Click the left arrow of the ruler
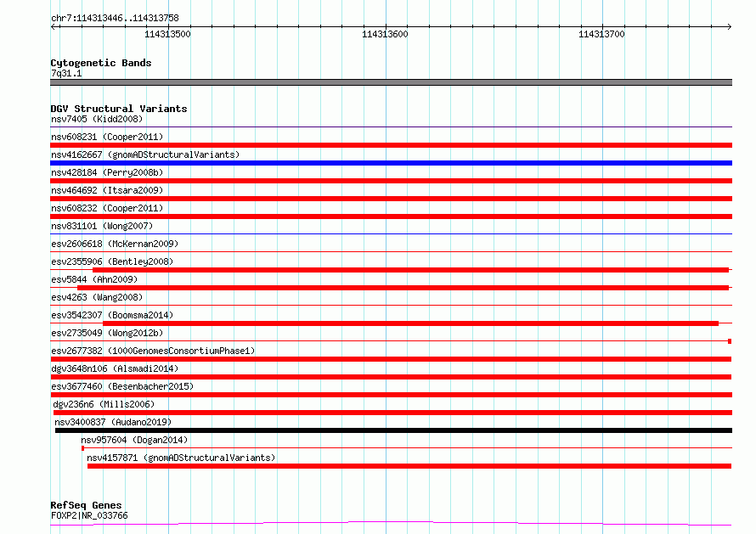This screenshot has height=534, width=756. [x=54, y=26]
